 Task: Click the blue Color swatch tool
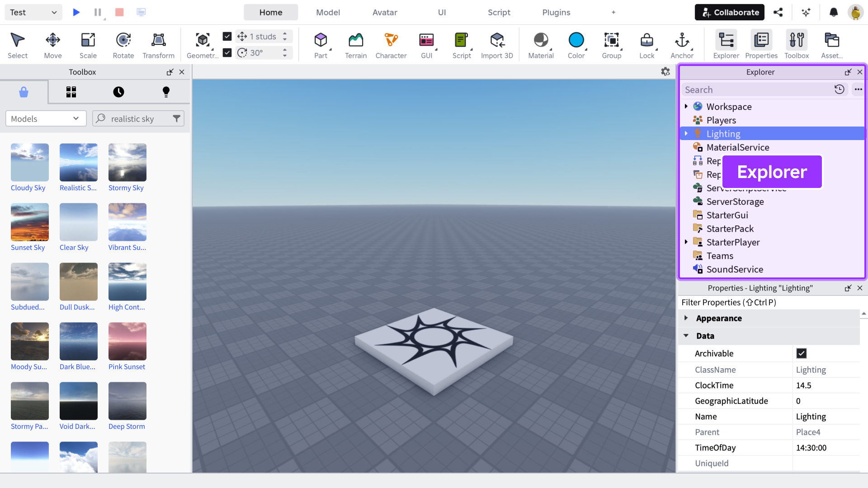(576, 41)
